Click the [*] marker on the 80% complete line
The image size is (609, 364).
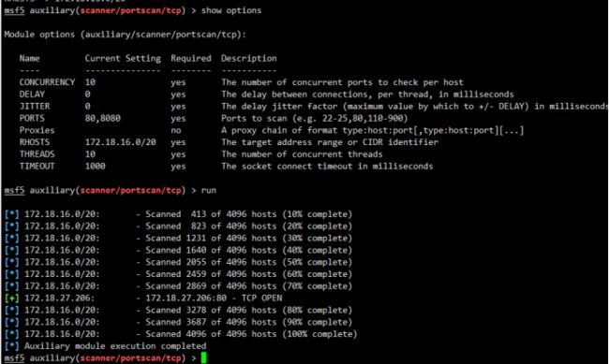point(11,310)
